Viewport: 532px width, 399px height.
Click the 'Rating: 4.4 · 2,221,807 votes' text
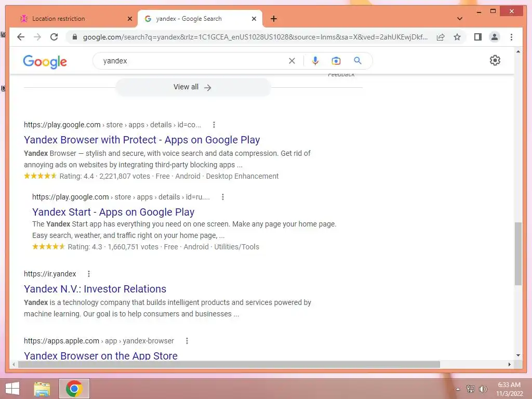[x=105, y=176]
